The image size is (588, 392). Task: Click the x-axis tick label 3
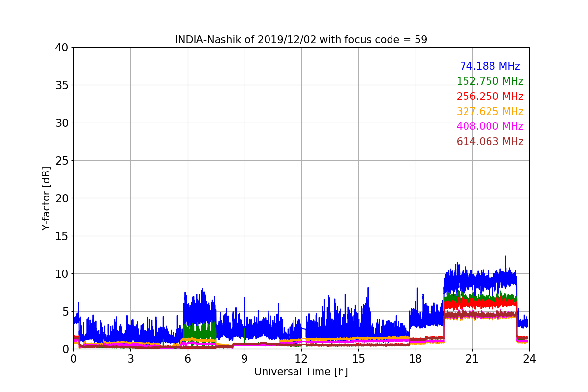click(130, 358)
